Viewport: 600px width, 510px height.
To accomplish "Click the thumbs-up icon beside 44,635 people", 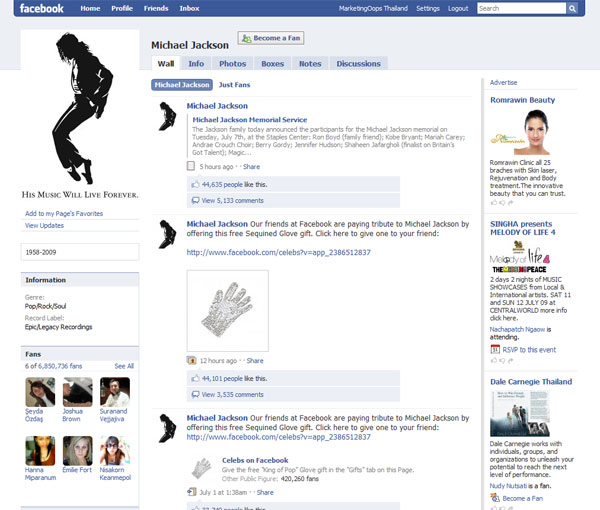I will (x=195, y=184).
